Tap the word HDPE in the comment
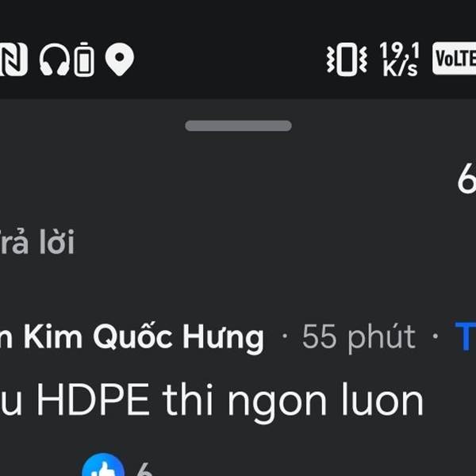Image resolution: width=476 pixels, height=476 pixels. click(x=93, y=399)
